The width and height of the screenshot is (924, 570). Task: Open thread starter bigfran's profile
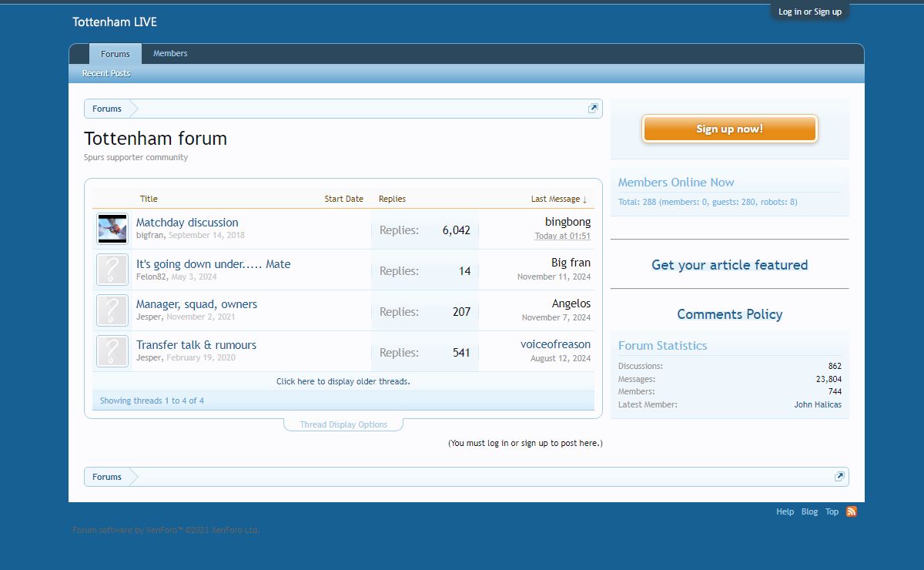pyautogui.click(x=150, y=235)
